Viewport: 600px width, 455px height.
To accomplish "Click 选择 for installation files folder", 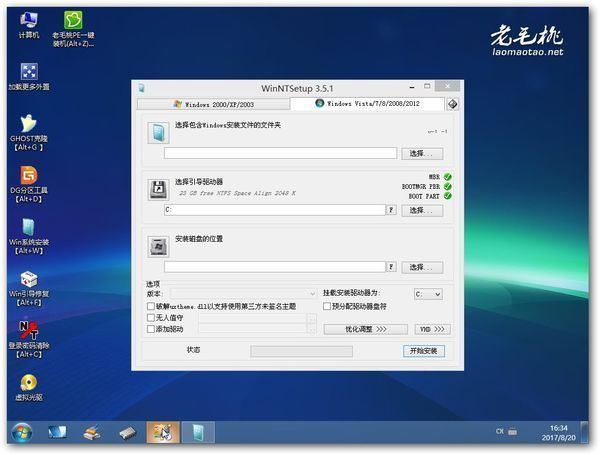I will (x=422, y=153).
